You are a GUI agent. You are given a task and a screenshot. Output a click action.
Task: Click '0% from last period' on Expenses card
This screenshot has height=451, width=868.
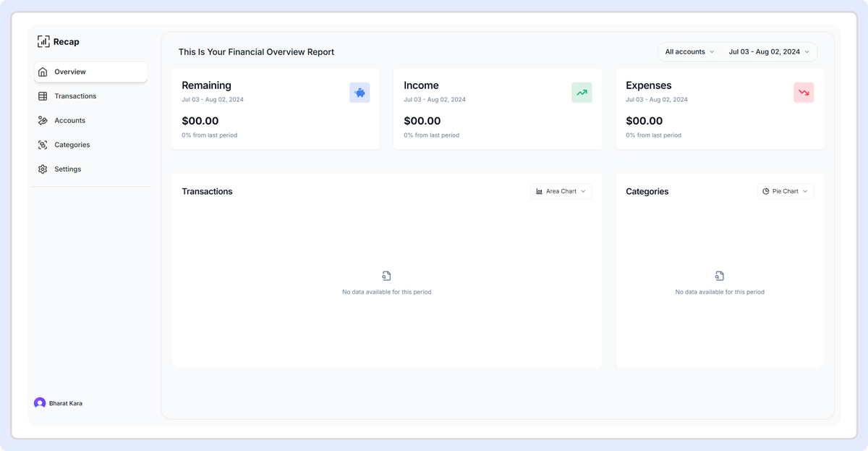[653, 135]
